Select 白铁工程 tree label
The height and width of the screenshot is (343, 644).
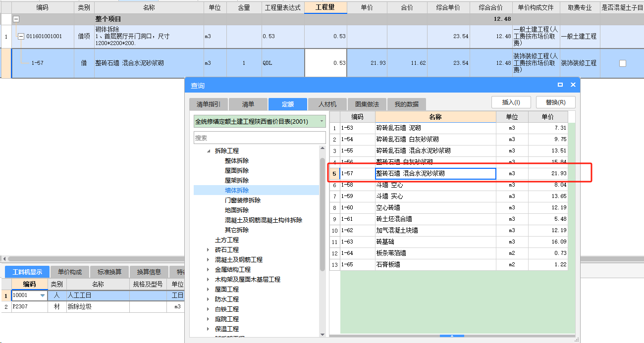coord(227,309)
